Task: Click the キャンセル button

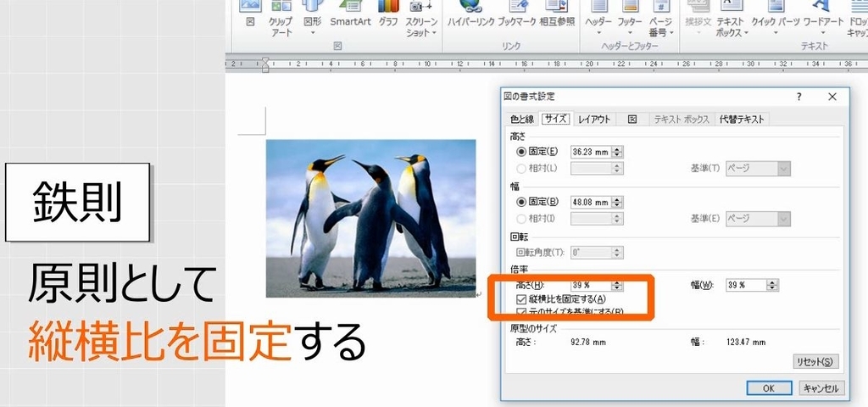Action: click(822, 388)
